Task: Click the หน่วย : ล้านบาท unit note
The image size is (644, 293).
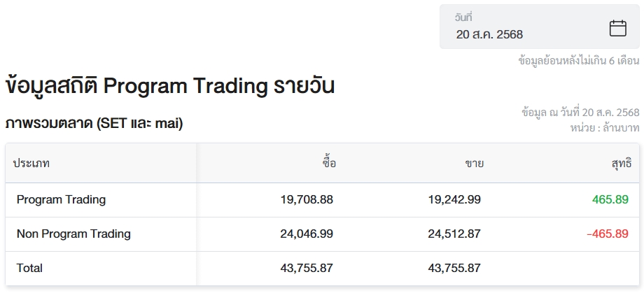Action: (x=605, y=128)
